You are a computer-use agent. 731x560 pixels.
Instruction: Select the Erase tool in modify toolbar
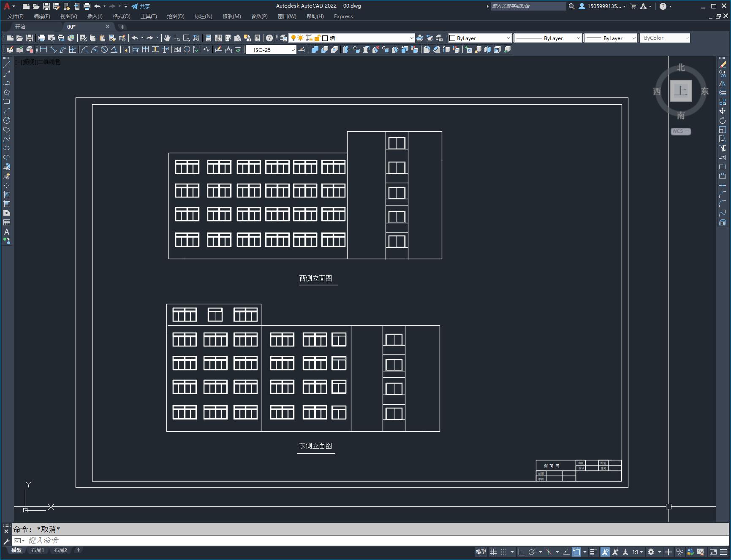(x=723, y=65)
